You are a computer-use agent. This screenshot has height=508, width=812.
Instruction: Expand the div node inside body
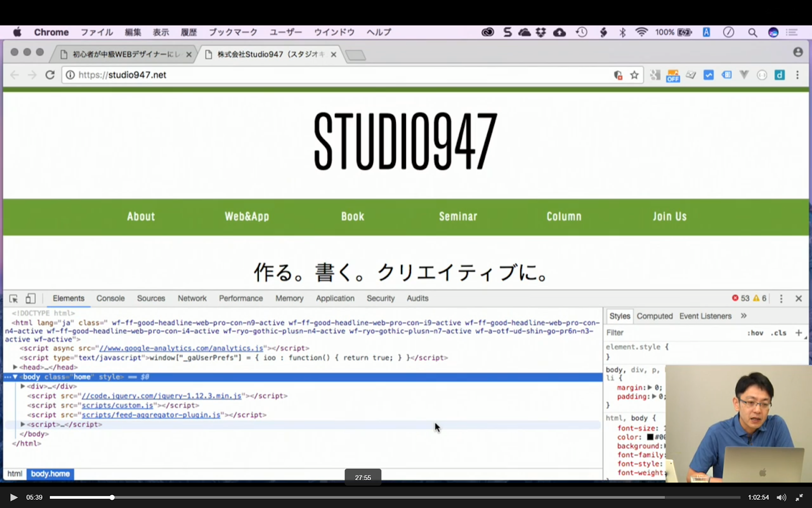pos(23,386)
